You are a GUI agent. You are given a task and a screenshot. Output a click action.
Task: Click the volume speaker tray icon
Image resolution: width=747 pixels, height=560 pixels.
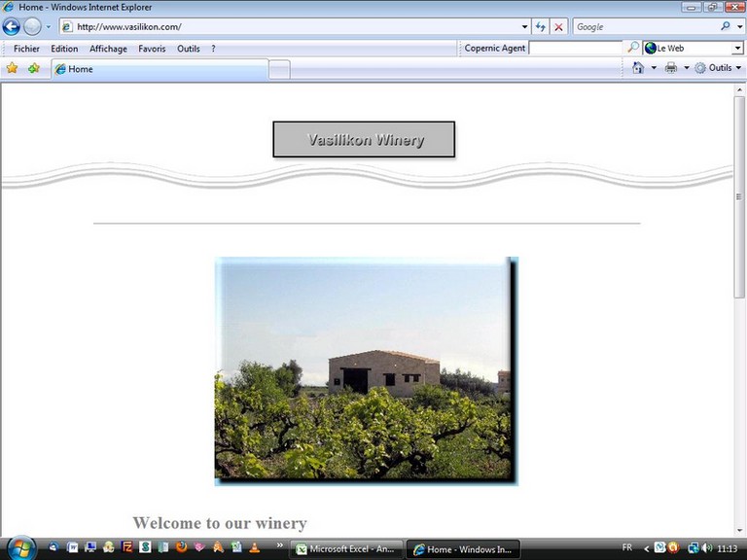pos(706,548)
